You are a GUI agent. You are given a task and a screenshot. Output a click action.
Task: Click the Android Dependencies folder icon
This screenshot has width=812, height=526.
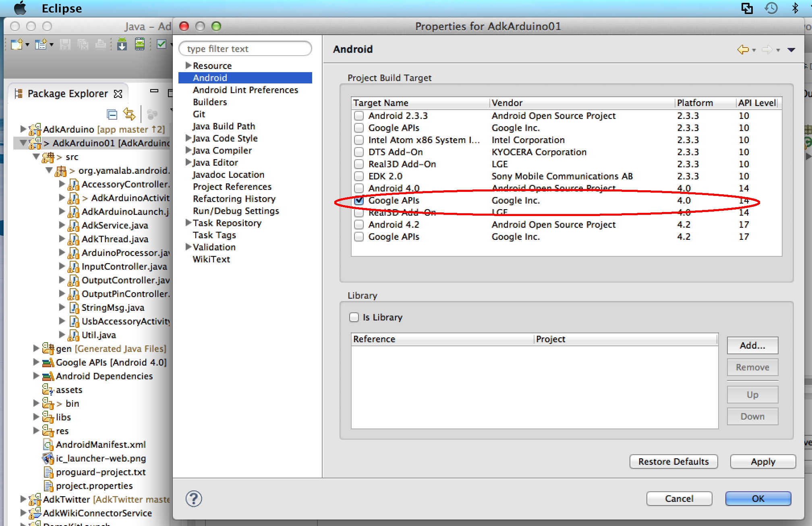(x=48, y=376)
